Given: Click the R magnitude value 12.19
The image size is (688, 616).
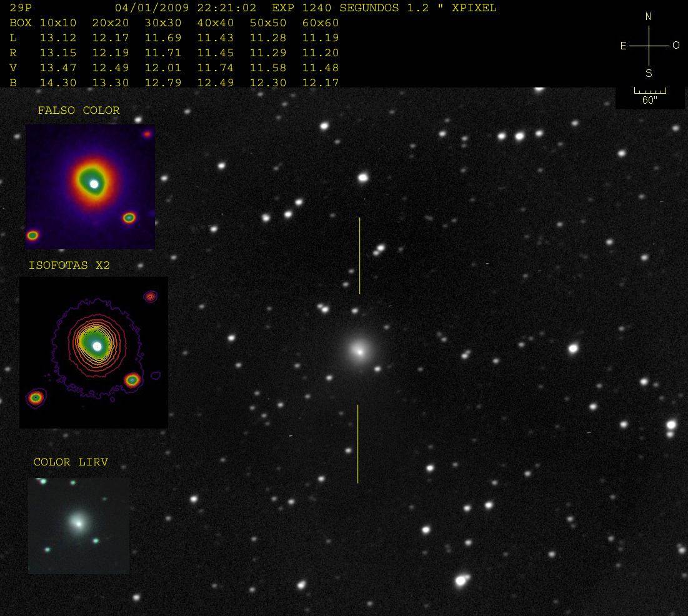Looking at the screenshot, I should point(111,53).
